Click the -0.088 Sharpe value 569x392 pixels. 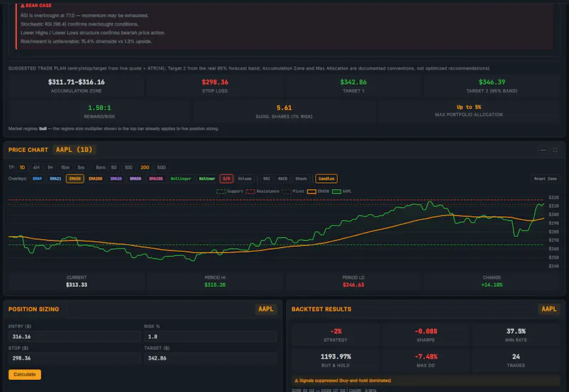(x=425, y=331)
